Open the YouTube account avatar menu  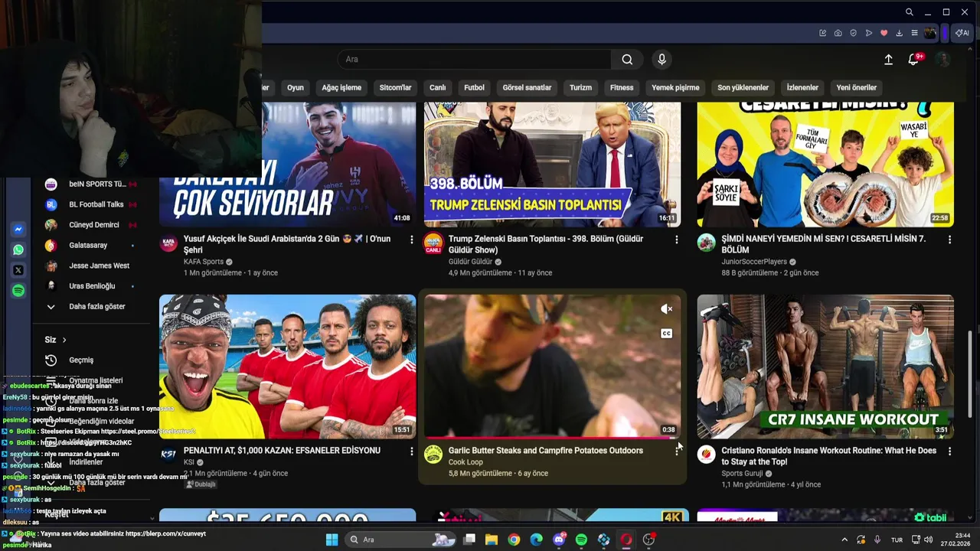(x=942, y=60)
